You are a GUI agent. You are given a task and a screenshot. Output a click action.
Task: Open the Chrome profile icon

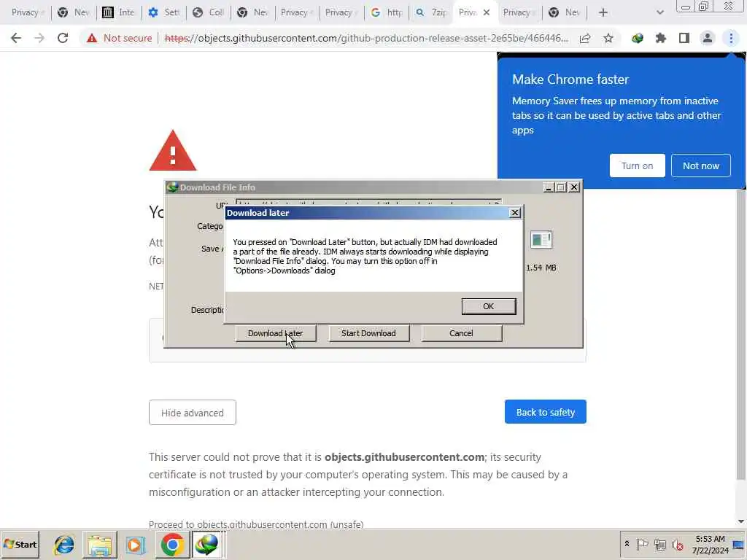[x=708, y=38]
